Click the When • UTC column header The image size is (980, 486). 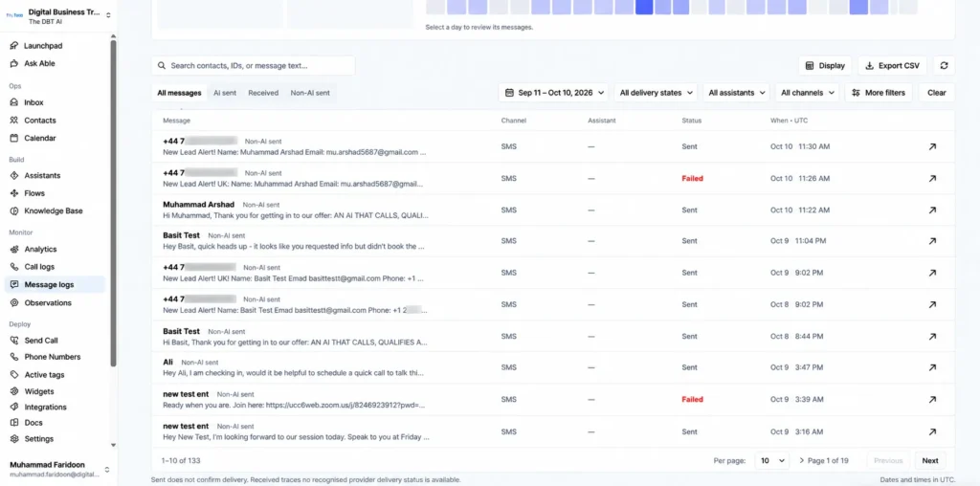tap(789, 121)
